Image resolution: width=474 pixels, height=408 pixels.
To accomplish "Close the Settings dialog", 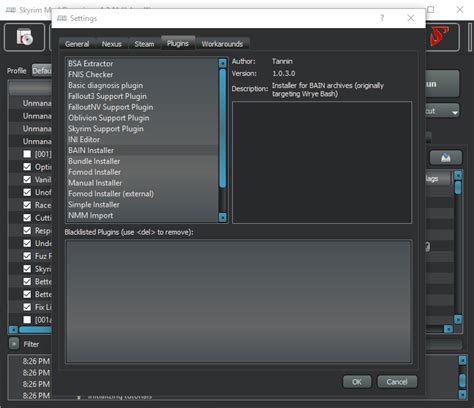I will point(411,18).
